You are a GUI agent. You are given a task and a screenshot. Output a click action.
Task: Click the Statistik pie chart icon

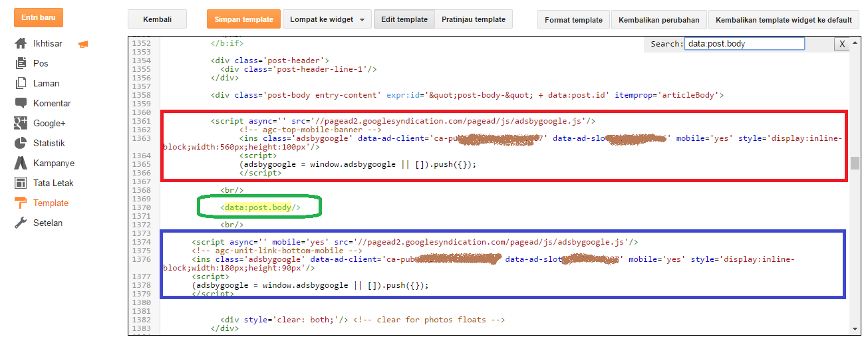coord(21,144)
